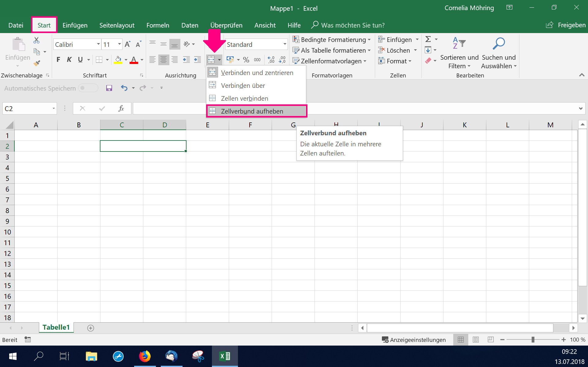Click the AutoSum sigma icon
This screenshot has width=588, height=367.
pyautogui.click(x=428, y=39)
